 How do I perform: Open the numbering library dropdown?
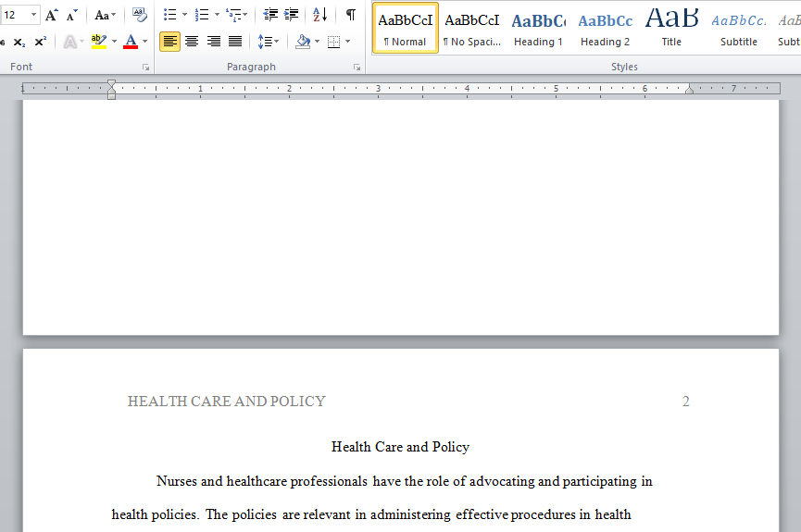pyautogui.click(x=217, y=16)
